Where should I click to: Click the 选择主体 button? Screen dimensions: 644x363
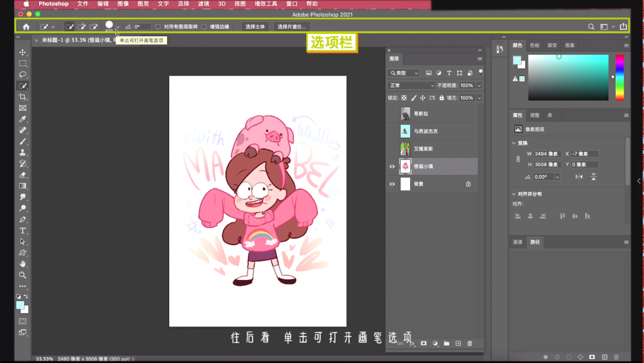(255, 26)
